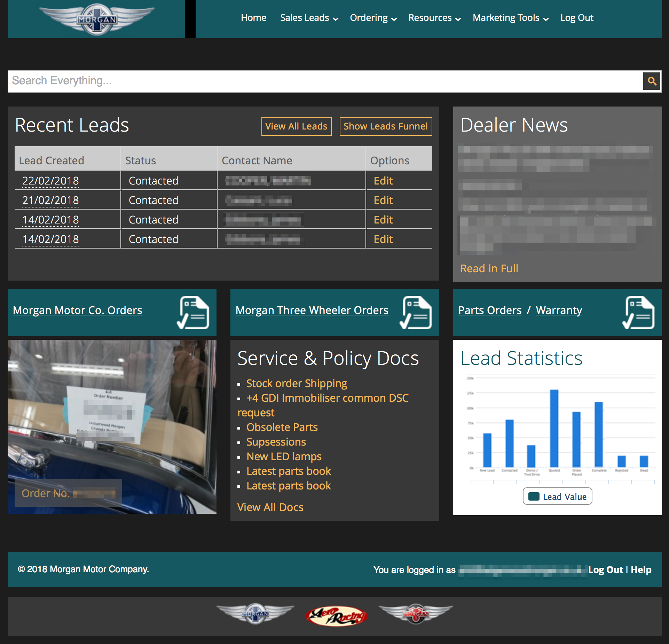Open Morgan Three Wheeler Orders link
Screen dimensions: 669x644
click(312, 310)
